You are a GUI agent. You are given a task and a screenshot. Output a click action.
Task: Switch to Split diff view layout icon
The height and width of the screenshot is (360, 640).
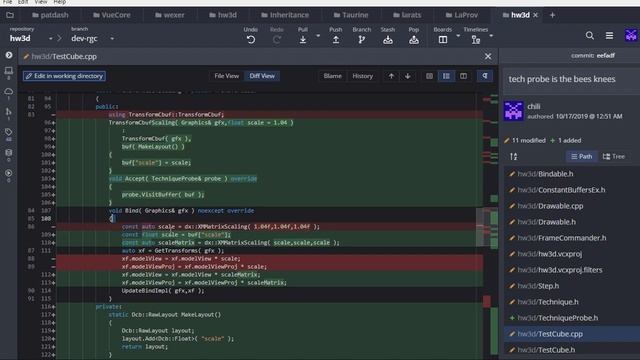(x=463, y=76)
